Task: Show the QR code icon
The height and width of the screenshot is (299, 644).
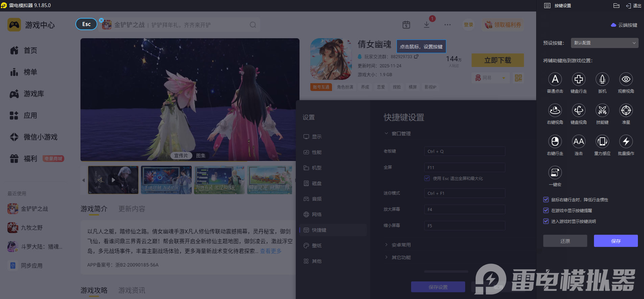Action: (x=518, y=78)
